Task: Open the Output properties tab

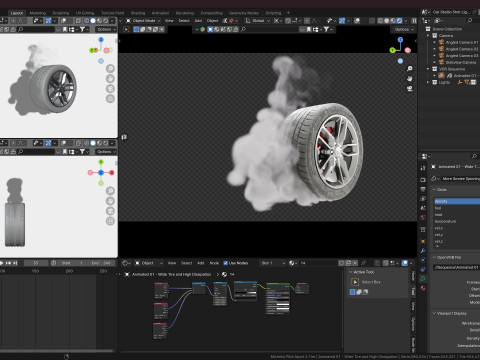Action: (x=423, y=189)
